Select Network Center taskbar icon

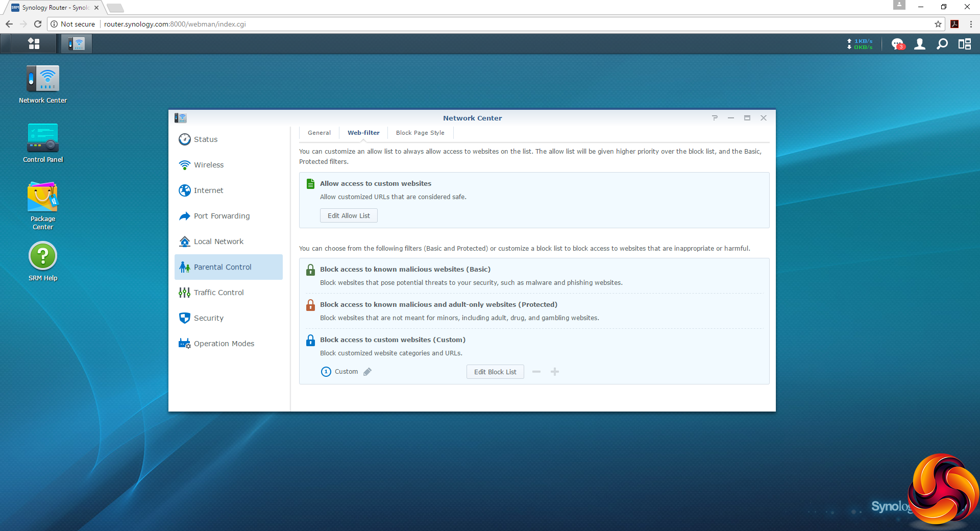click(x=77, y=44)
